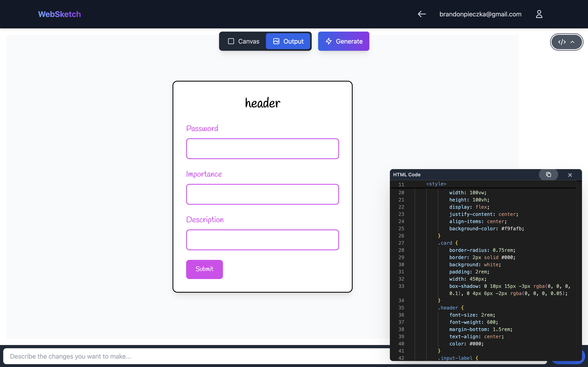The width and height of the screenshot is (588, 367).
Task: Click the Canvas square icon
Action: tap(231, 41)
